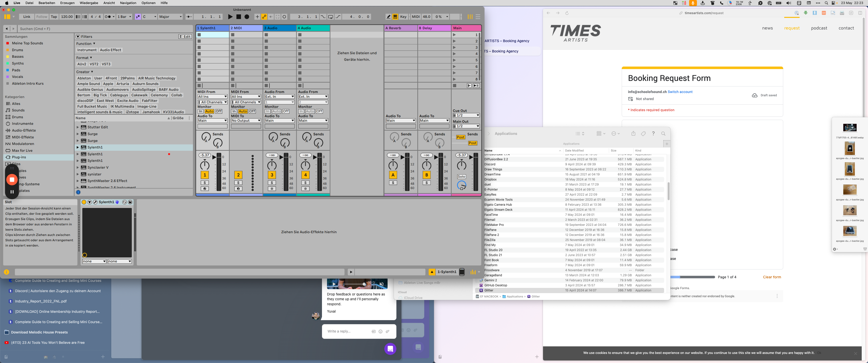The width and height of the screenshot is (868, 363).
Task: Toggle the metronome icon in Ableton
Action: tap(109, 16)
